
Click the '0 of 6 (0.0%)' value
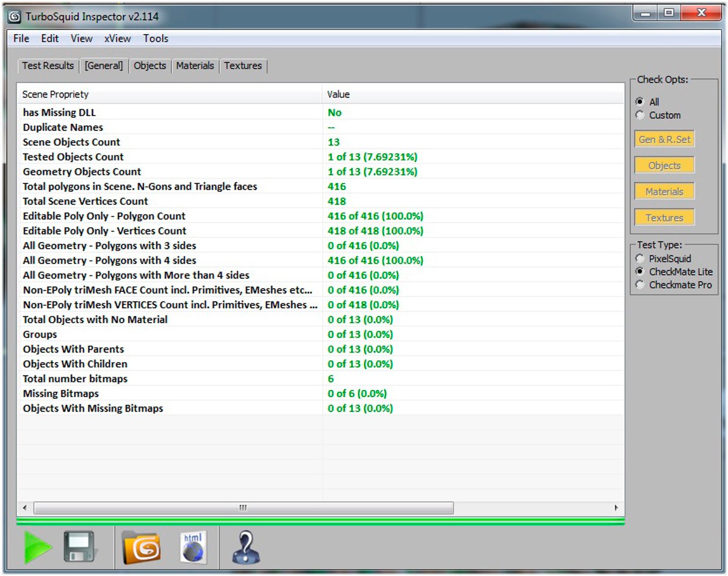coord(357,394)
